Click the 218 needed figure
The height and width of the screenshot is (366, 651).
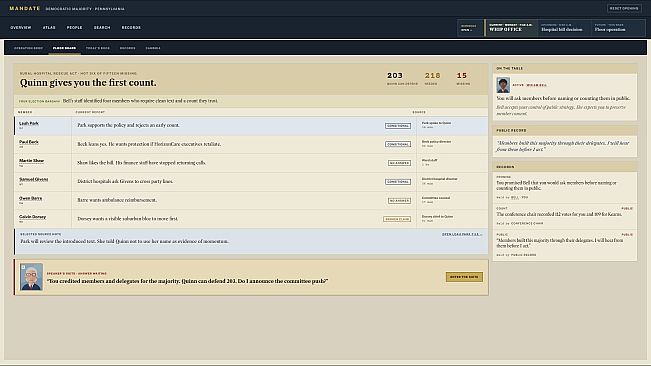(x=432, y=76)
